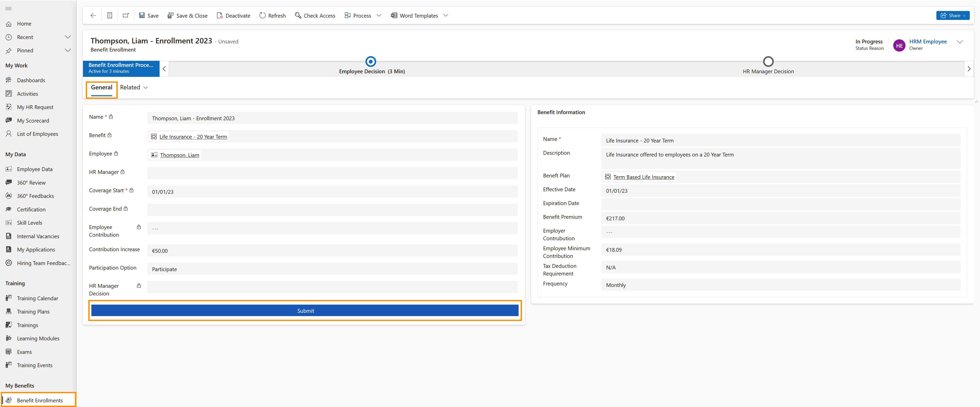The image size is (980, 407).
Task: Click the Tax Deduction Requirement field
Action: (x=781, y=267)
